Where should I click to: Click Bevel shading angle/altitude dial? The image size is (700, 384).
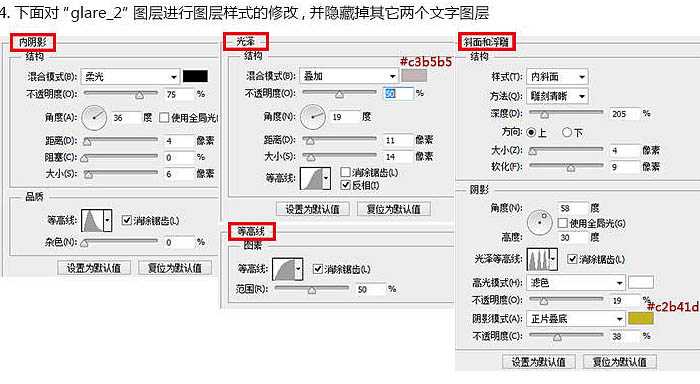[x=540, y=222]
